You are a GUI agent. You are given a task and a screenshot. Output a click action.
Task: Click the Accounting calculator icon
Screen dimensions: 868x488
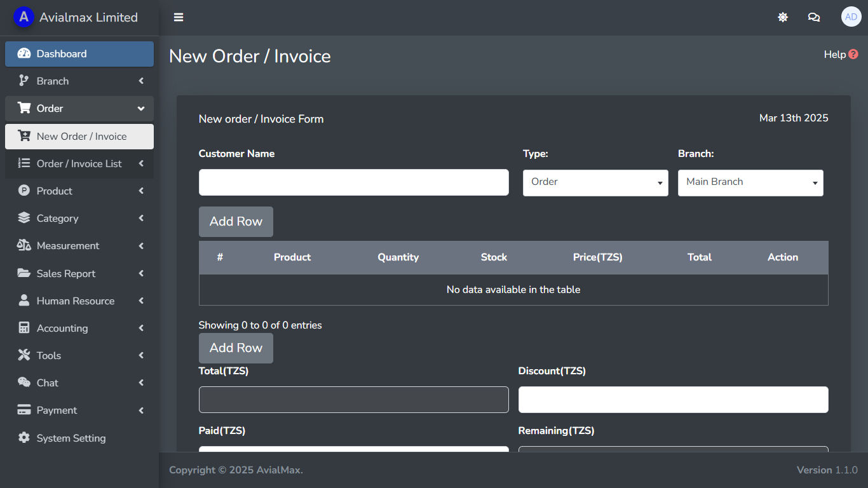[24, 328]
